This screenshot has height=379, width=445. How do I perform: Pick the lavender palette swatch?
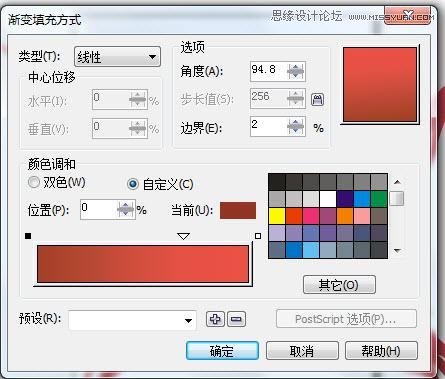(277, 233)
